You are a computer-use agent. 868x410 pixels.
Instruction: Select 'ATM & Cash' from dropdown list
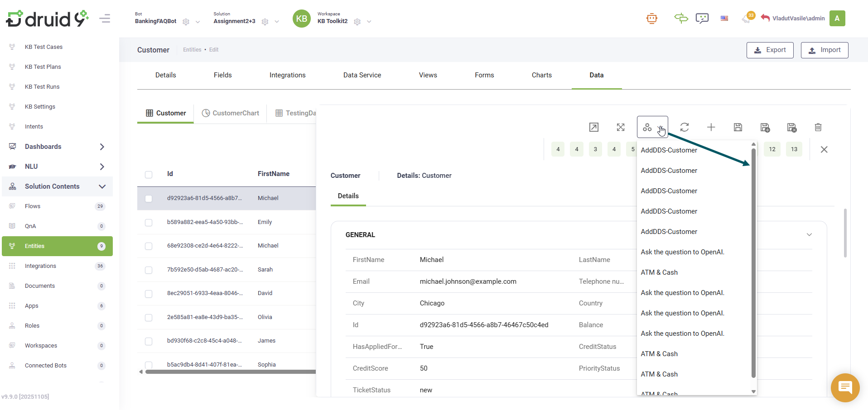[x=659, y=272]
